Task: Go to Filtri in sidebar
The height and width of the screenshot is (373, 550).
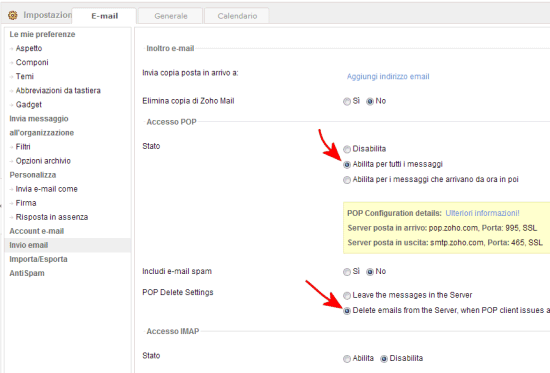Action: 23,147
